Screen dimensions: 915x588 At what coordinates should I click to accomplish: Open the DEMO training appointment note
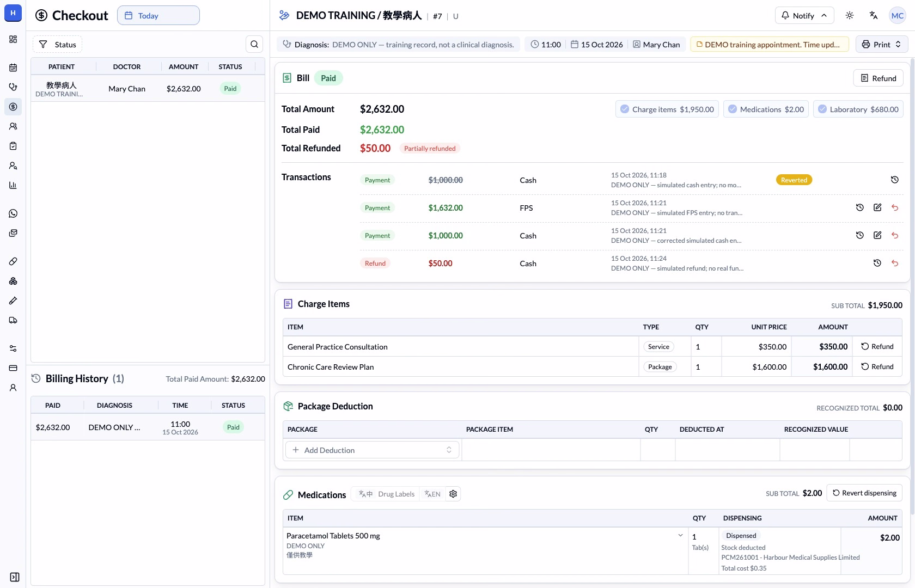point(770,44)
